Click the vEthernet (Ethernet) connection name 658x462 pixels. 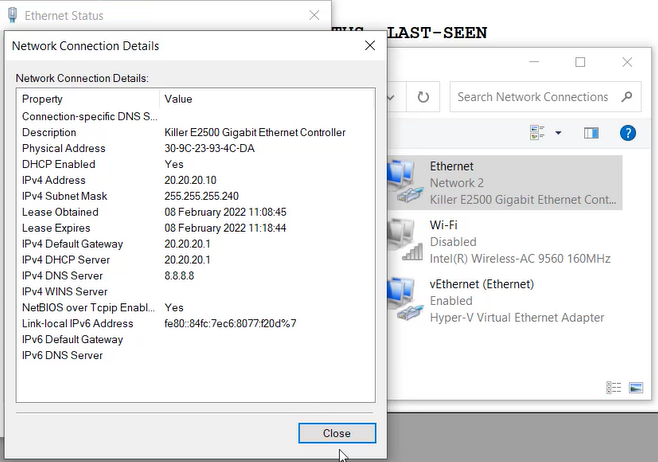482,284
